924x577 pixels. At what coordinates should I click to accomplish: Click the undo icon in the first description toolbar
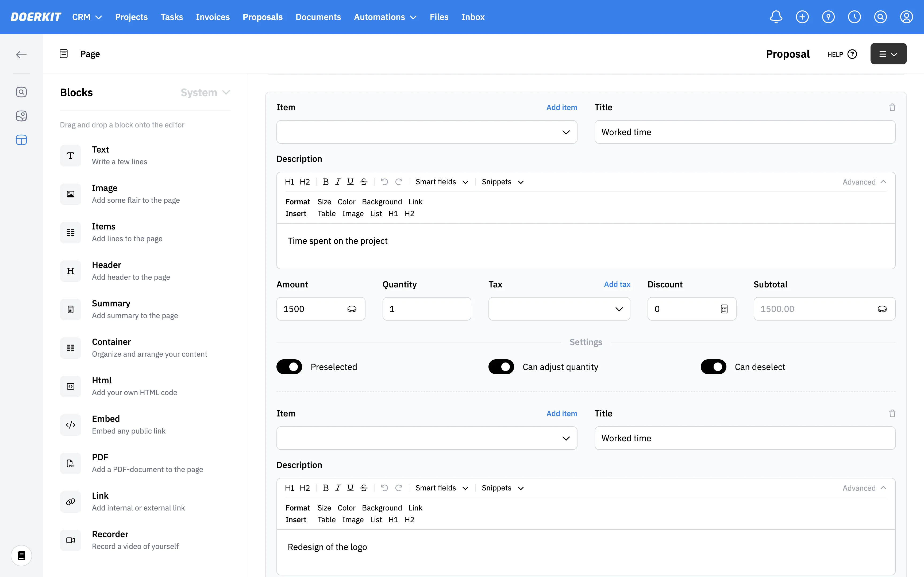click(x=384, y=182)
